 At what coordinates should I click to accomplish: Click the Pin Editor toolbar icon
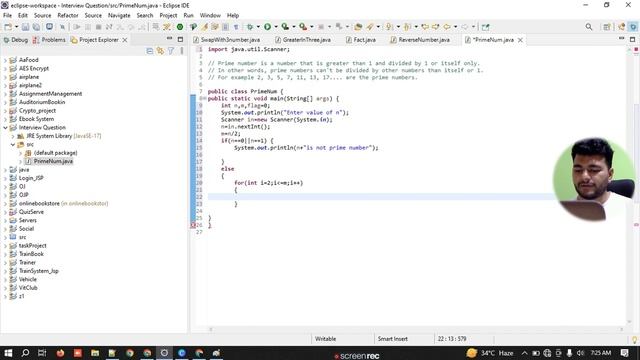coord(485,27)
